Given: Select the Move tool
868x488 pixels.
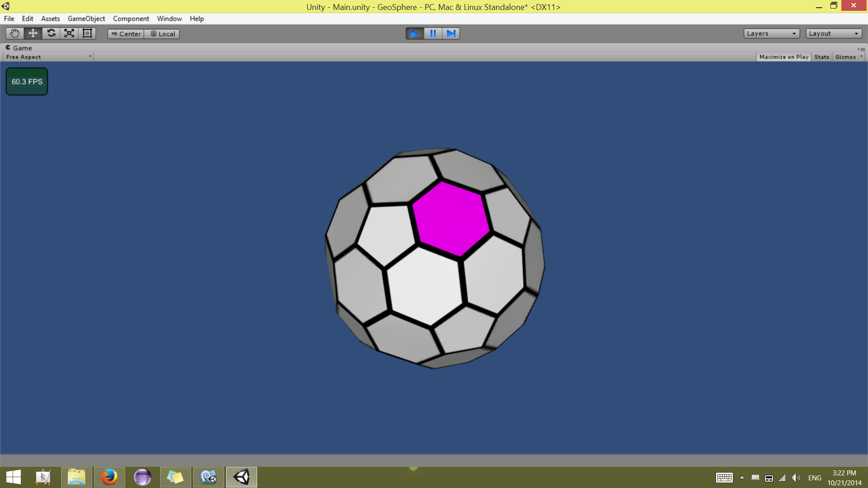Looking at the screenshot, I should 33,33.
